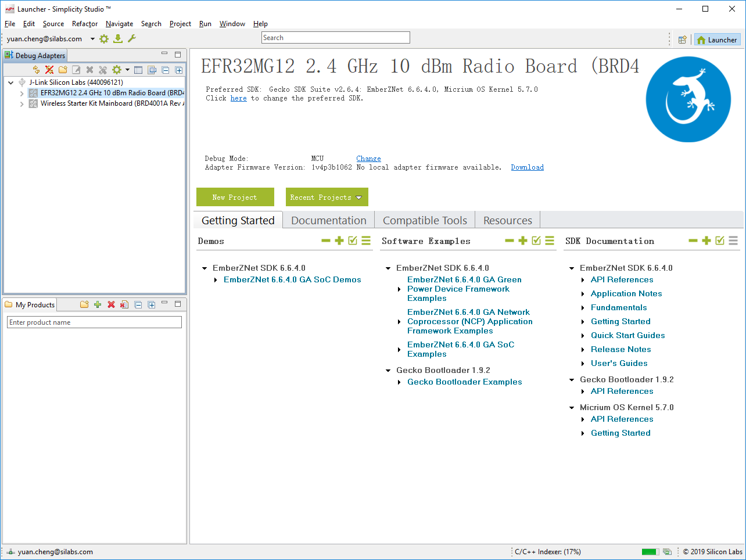
Task: Click new folder icon in My Products
Action: tap(84, 304)
